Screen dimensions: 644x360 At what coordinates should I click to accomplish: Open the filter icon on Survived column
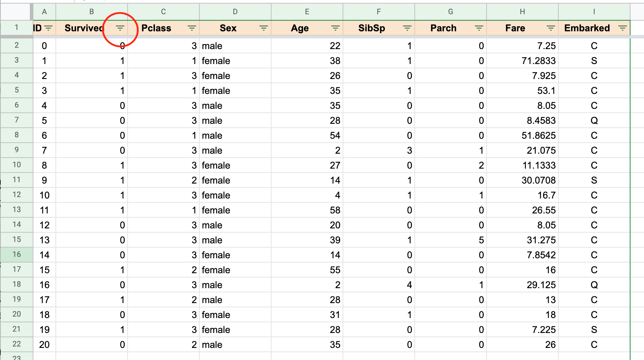pyautogui.click(x=120, y=28)
